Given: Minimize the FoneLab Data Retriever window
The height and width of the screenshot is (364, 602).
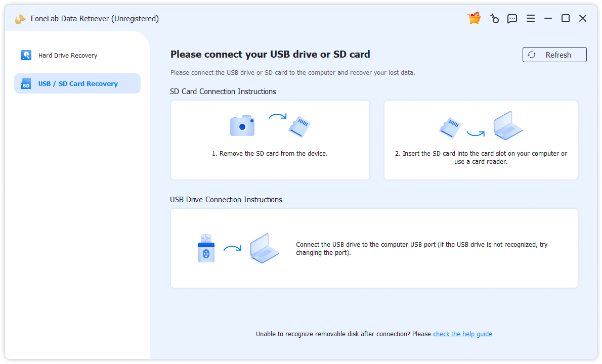Looking at the screenshot, I should [548, 18].
